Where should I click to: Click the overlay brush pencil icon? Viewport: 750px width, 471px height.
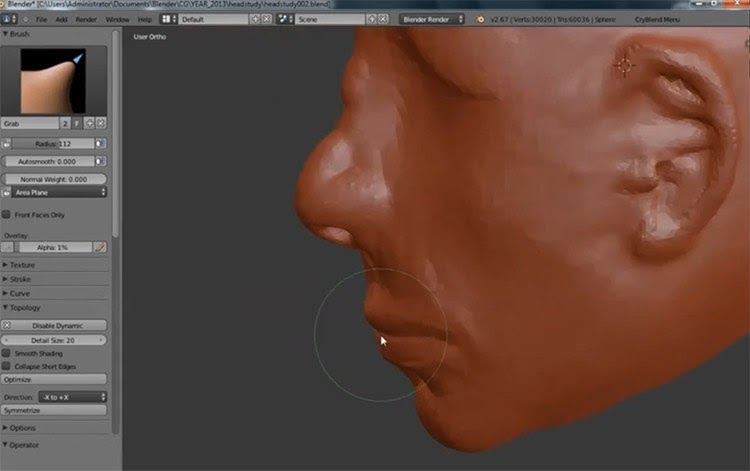[100, 247]
